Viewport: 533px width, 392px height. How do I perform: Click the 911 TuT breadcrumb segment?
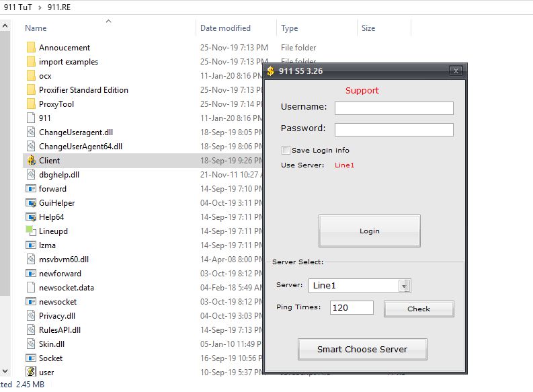click(x=18, y=7)
